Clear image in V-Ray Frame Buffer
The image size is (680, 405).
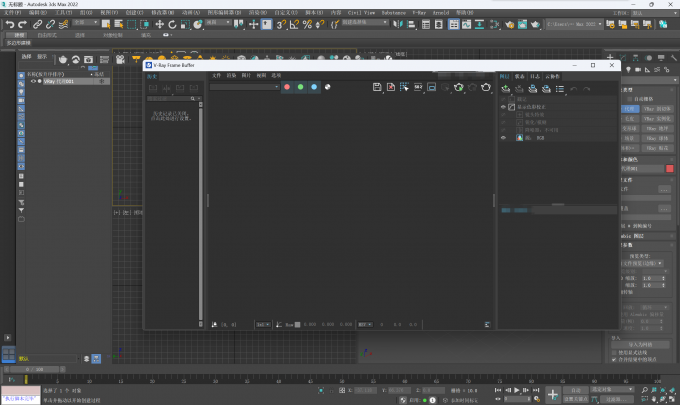pos(391,87)
